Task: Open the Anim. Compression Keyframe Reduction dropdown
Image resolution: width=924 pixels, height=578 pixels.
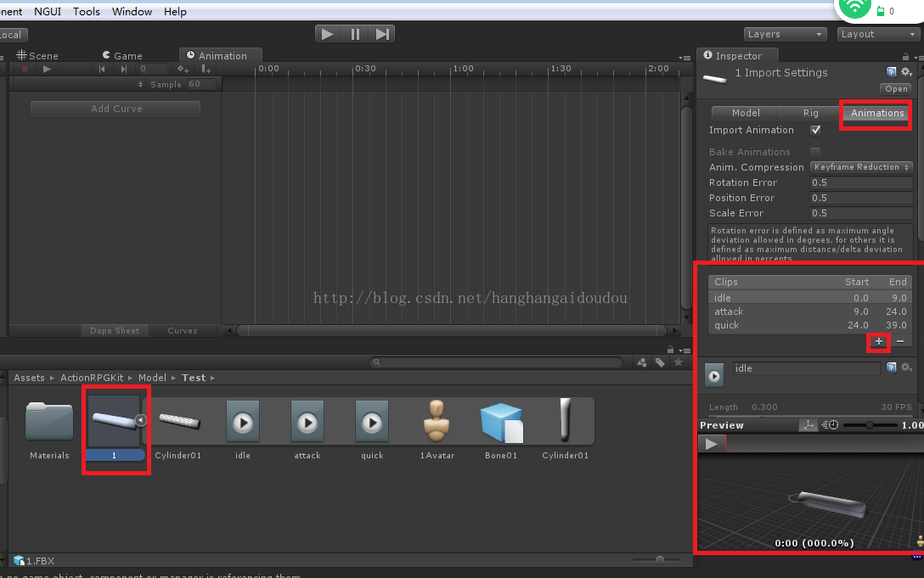Action: [861, 167]
